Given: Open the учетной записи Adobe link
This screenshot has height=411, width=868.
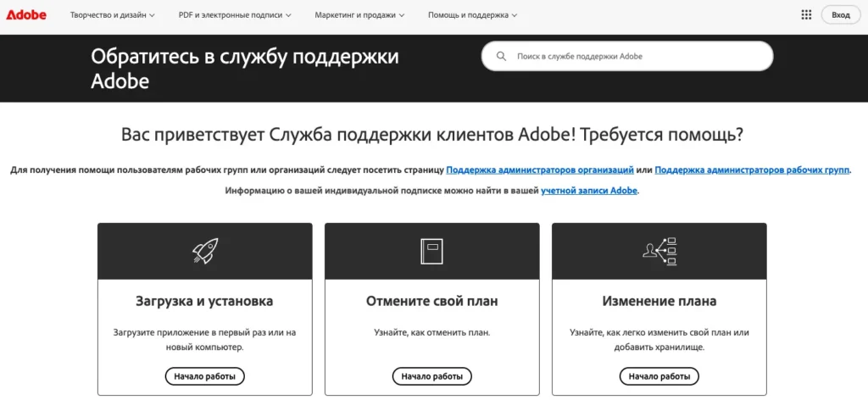Looking at the screenshot, I should click(x=589, y=191).
